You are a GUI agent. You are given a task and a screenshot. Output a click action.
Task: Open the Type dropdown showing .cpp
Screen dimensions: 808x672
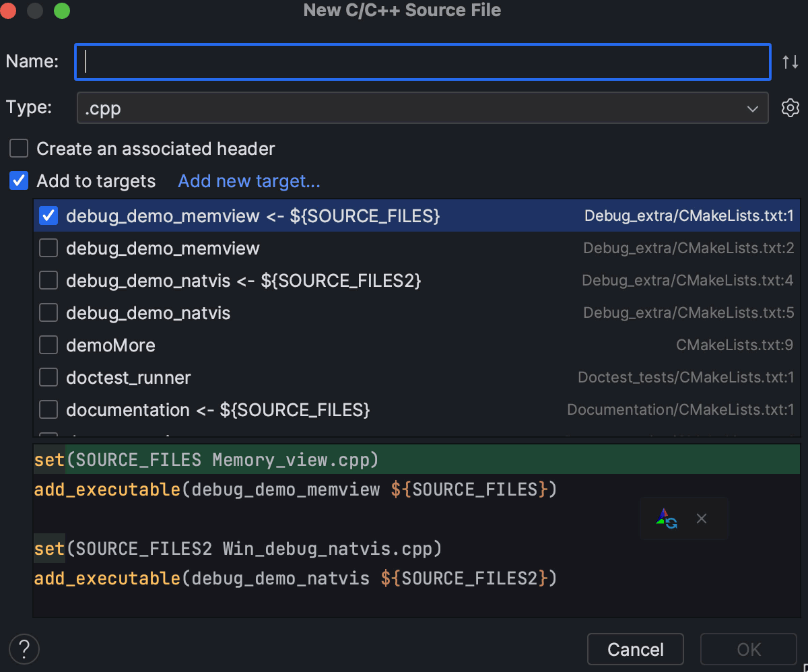422,108
